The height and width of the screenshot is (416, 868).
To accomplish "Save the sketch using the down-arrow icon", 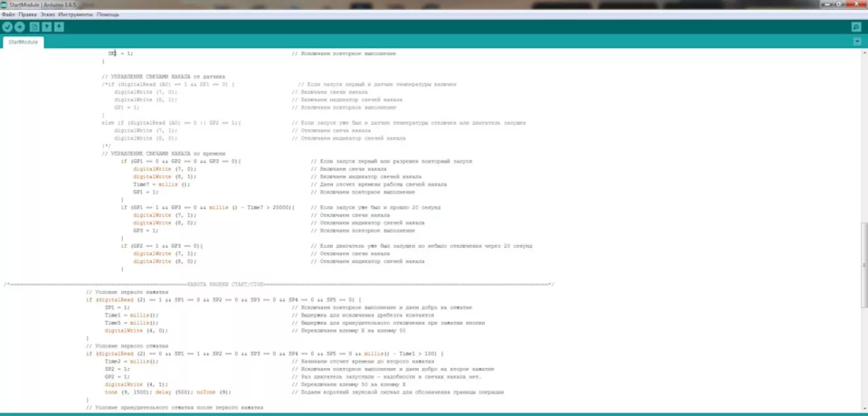I will 59,27.
